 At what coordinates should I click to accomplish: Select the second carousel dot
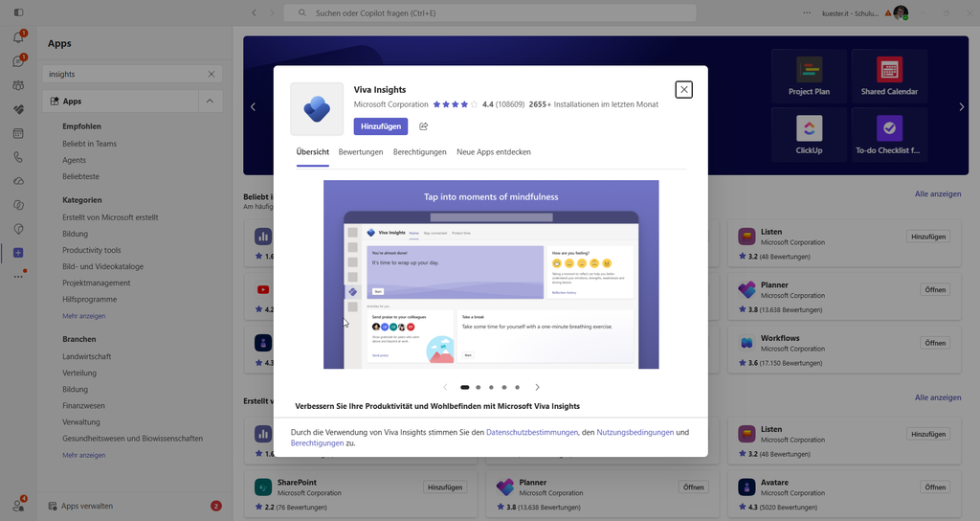(x=479, y=387)
